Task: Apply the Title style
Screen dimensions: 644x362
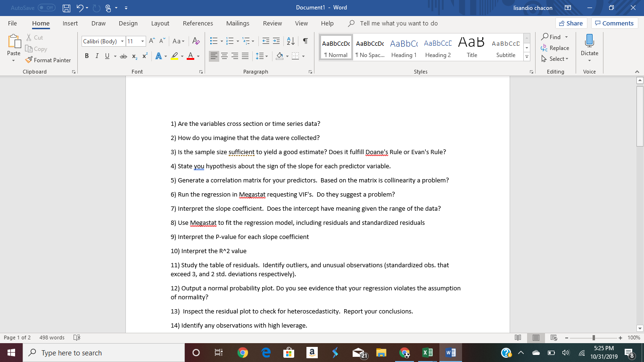Action: [472, 47]
